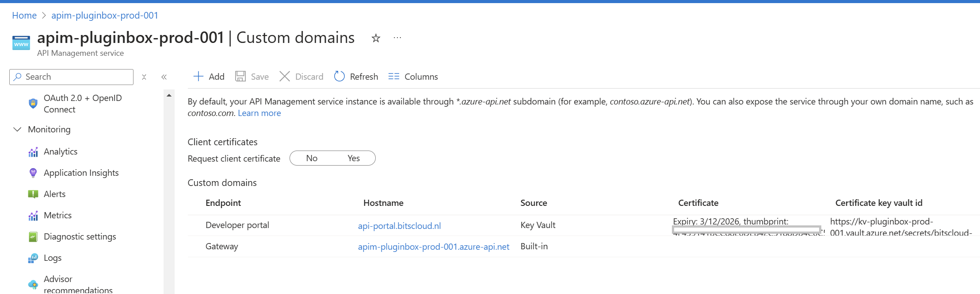Click the Key Vault source cell
The image size is (980, 294).
coord(538,225)
